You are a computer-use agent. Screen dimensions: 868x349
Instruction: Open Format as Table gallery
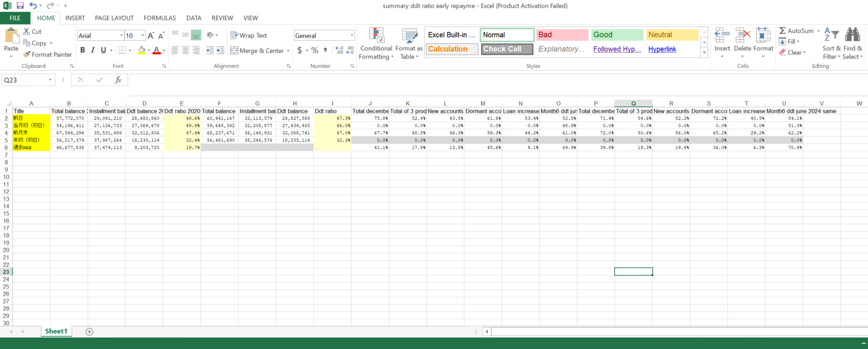pyautogui.click(x=409, y=43)
